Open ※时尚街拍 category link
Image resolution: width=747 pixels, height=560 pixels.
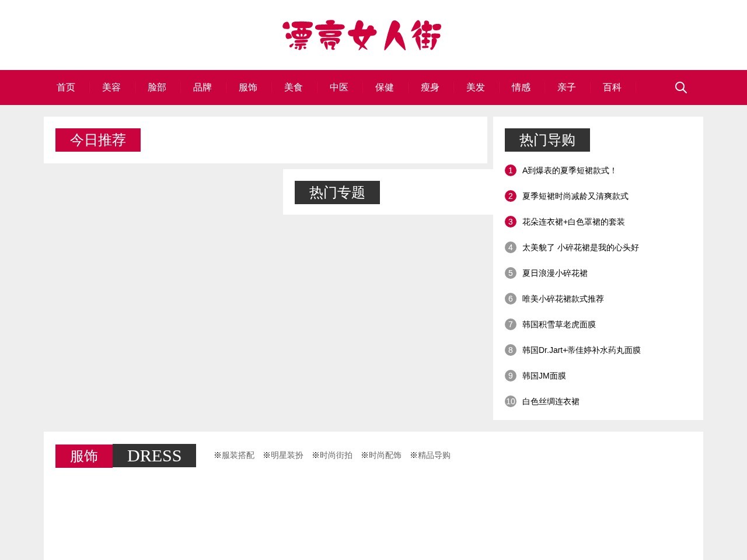coord(332,456)
